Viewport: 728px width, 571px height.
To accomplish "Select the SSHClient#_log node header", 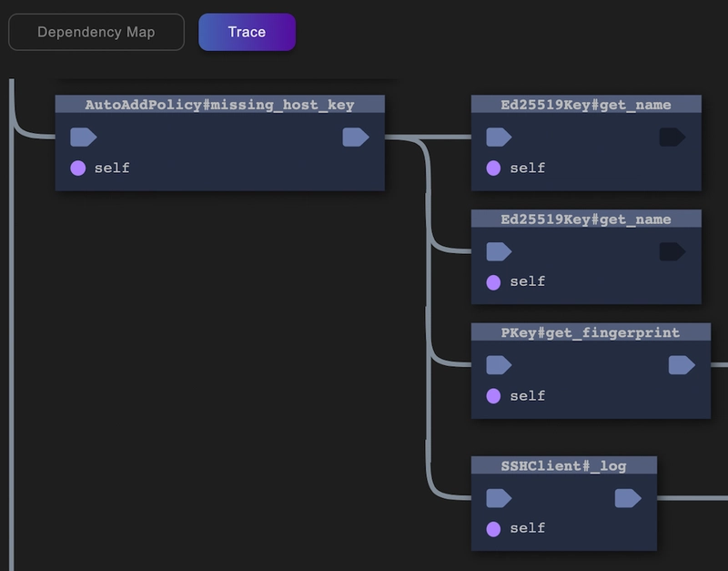I will click(564, 465).
